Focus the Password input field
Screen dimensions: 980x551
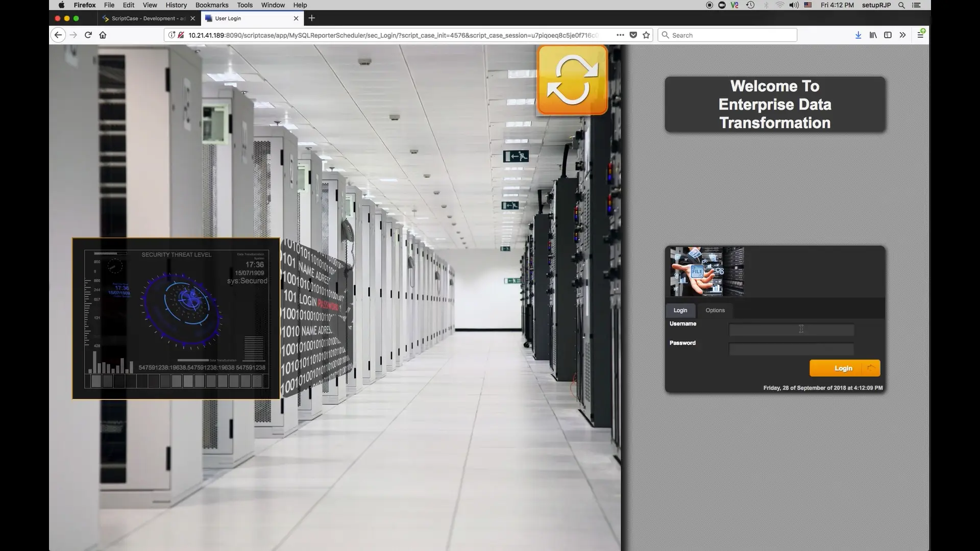(x=791, y=349)
